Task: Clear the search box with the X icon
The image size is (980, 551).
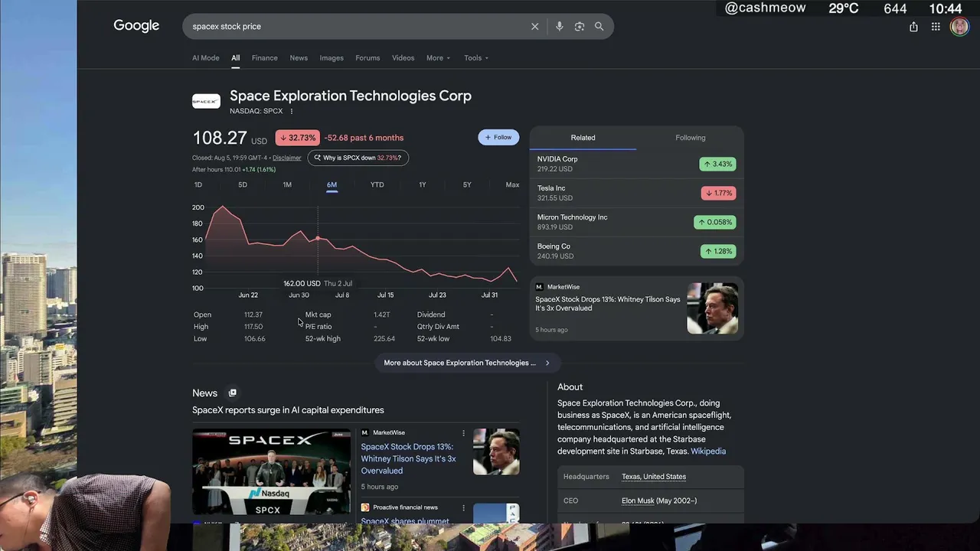Action: tap(535, 27)
